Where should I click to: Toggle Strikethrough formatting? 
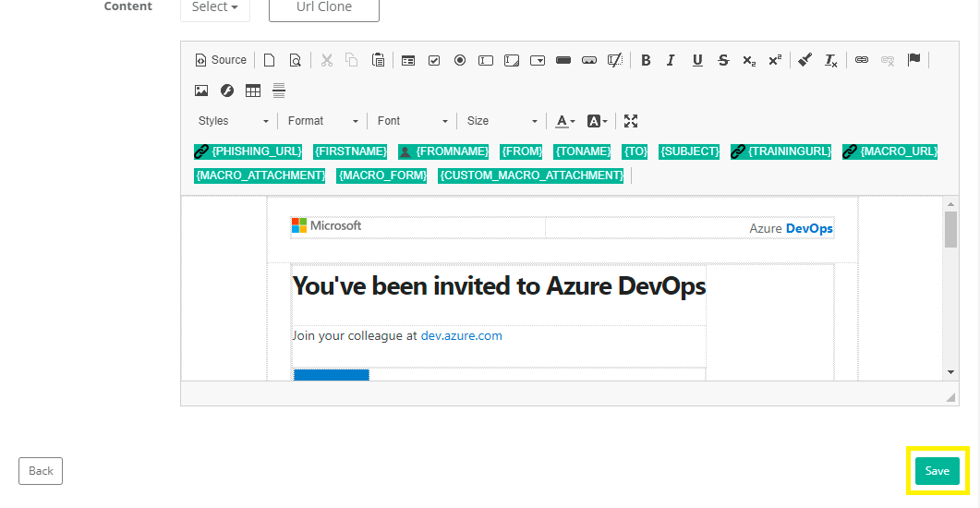tap(723, 60)
